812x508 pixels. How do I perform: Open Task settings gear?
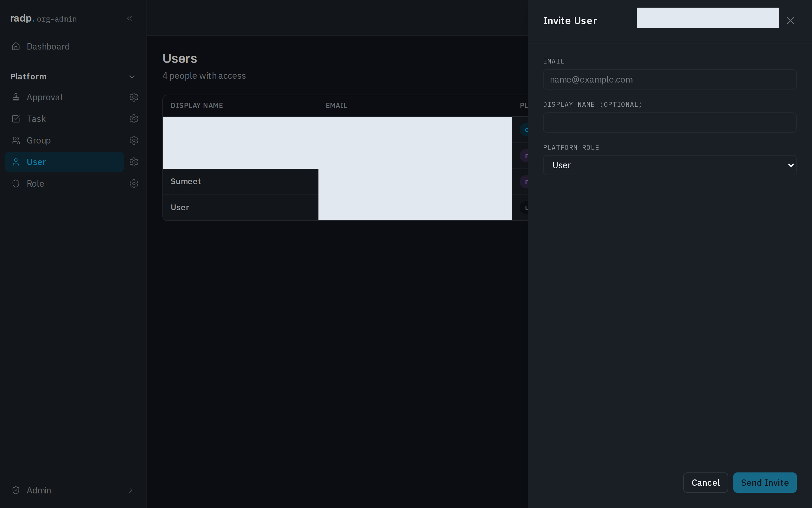(x=134, y=119)
